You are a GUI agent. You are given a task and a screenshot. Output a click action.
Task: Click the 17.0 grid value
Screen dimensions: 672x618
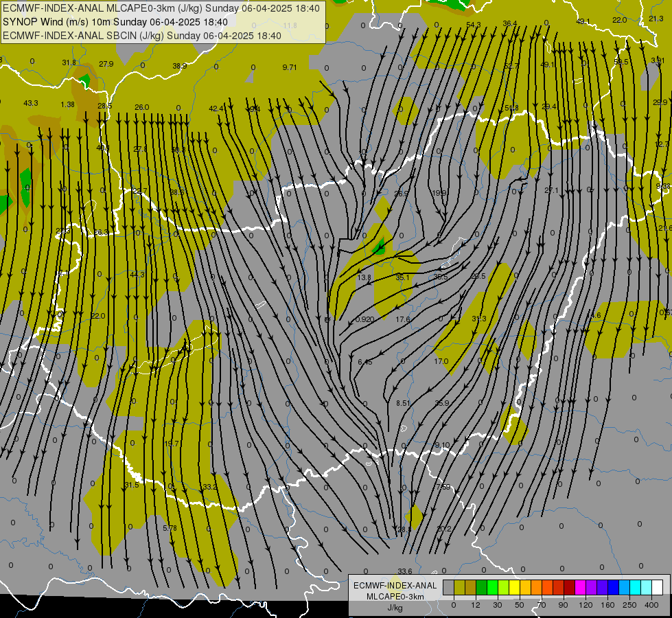pyautogui.click(x=441, y=362)
